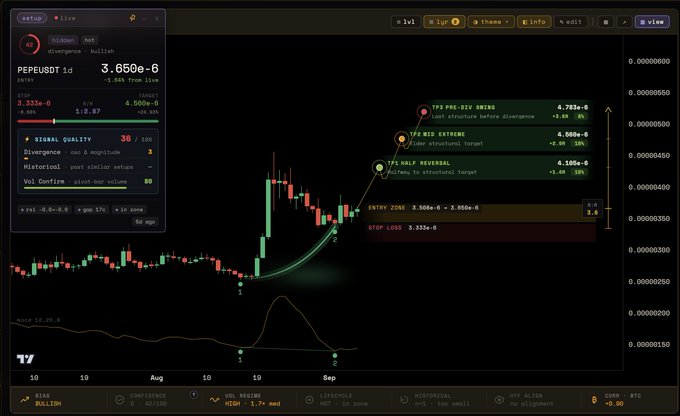Click the lightning Signal Quality icon
The width and height of the screenshot is (680, 416).
[27, 139]
